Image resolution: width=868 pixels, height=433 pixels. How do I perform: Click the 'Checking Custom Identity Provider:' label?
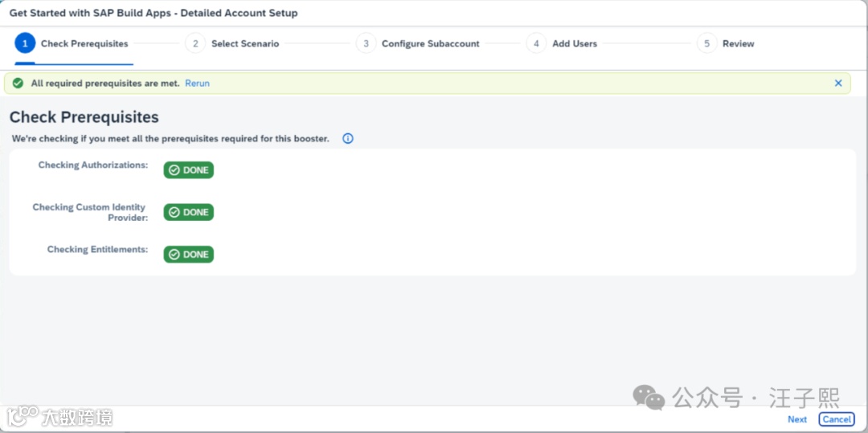90,212
